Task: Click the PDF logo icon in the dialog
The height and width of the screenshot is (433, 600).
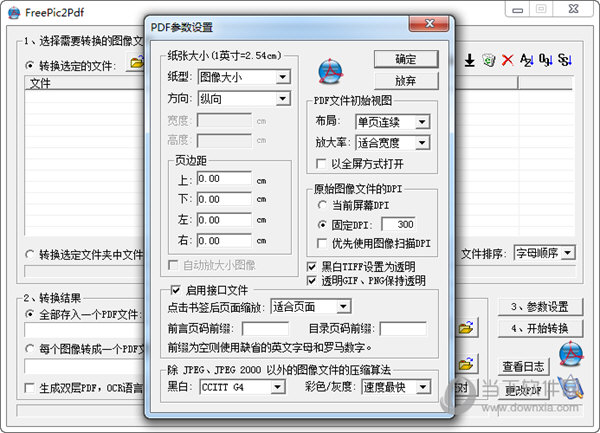Action: point(330,72)
